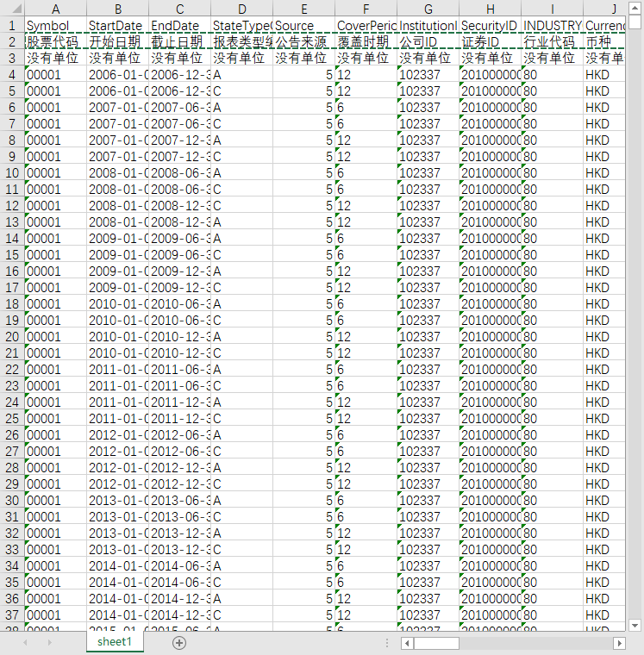Screen dimensions: 644x655
Task: Click EndDate 2011-06-3 cell in row 22
Action: (x=179, y=369)
